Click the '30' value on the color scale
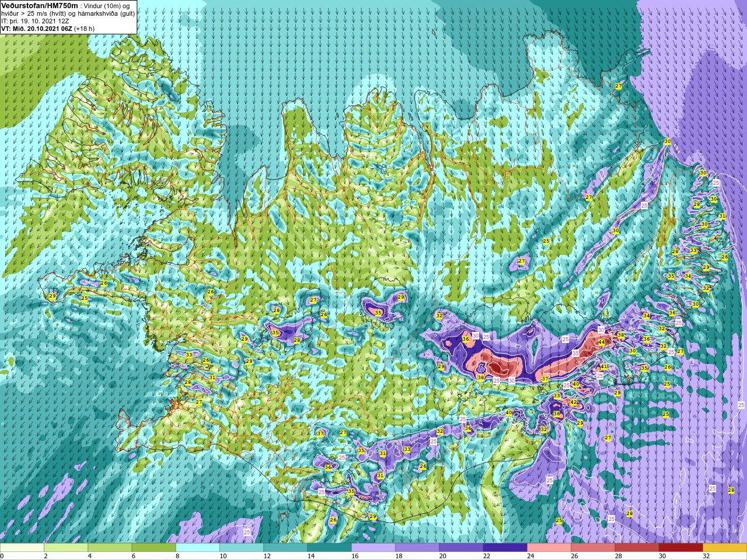 (x=662, y=556)
